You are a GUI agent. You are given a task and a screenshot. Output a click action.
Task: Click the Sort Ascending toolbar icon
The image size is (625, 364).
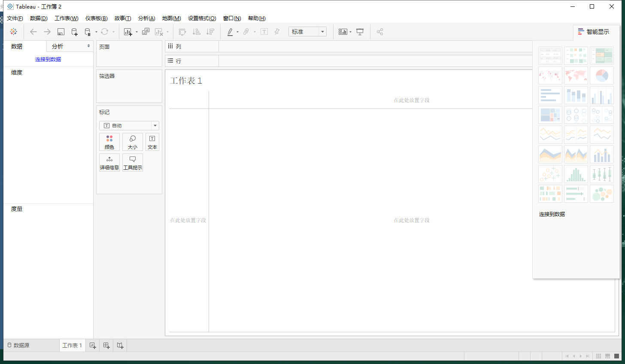click(196, 32)
